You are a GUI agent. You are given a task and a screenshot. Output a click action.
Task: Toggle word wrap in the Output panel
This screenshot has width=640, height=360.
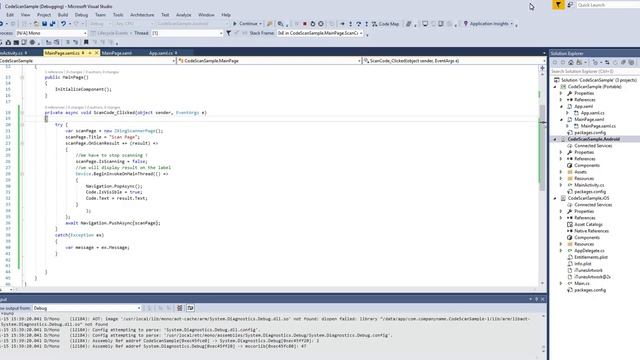tap(191, 308)
